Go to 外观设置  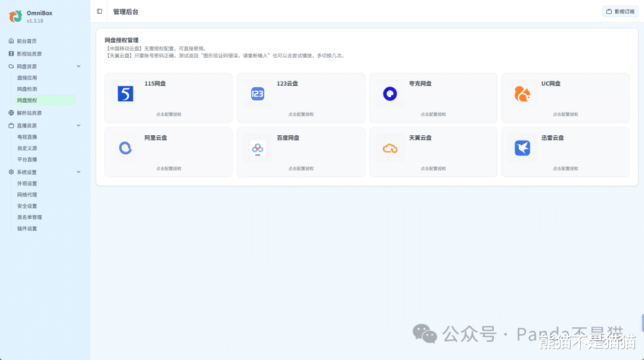tap(27, 184)
